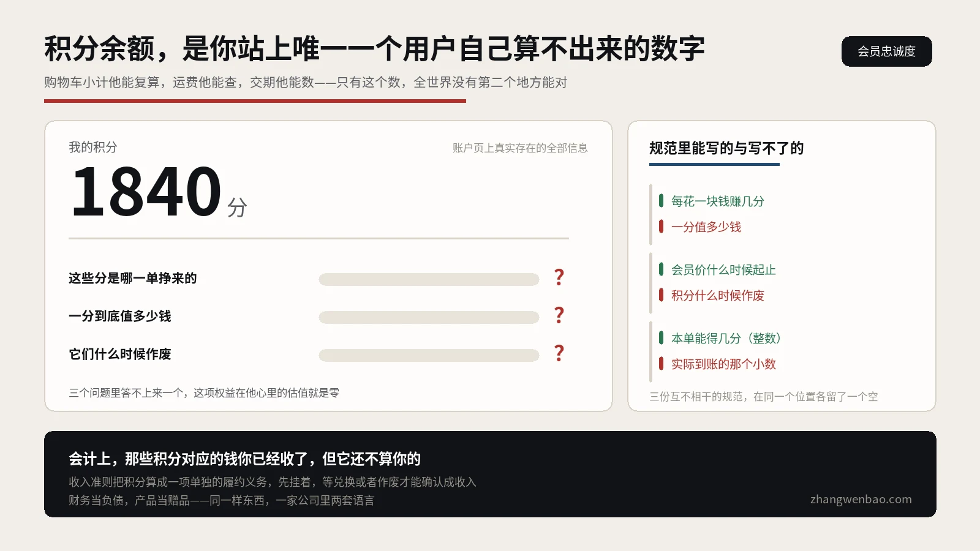Screen dimensions: 980x551
Task: Click the main title starting 积分余额
Action: (x=374, y=49)
